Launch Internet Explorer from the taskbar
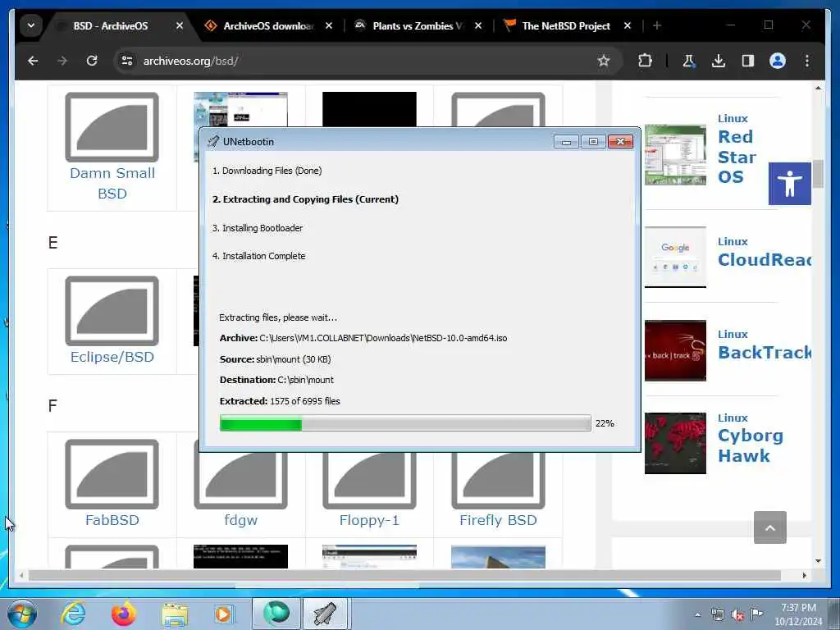Image resolution: width=840 pixels, height=630 pixels. click(x=73, y=614)
